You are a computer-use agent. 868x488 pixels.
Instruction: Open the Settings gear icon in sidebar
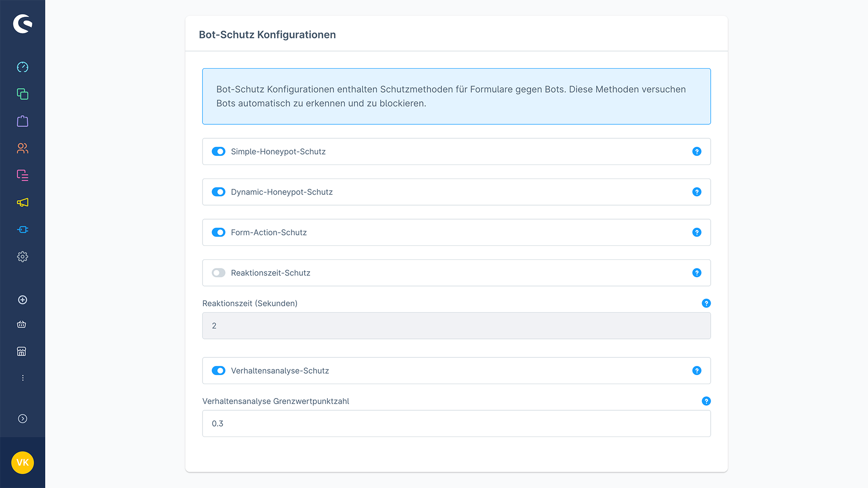(x=23, y=257)
